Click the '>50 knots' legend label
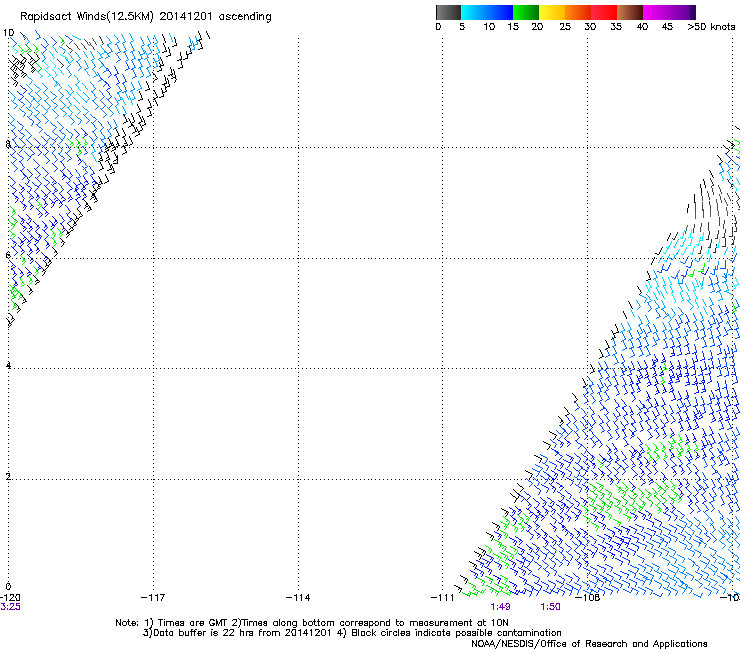740x650 pixels. tap(711, 27)
